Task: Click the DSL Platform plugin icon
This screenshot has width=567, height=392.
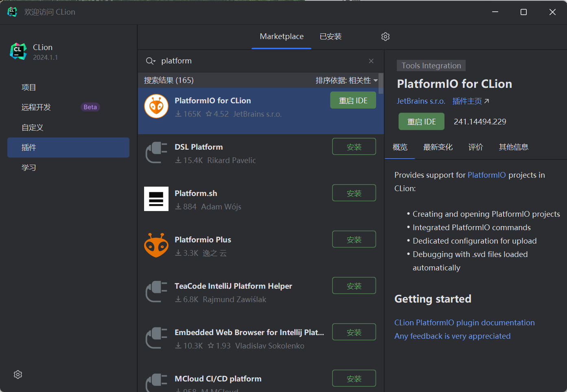Action: pos(156,152)
